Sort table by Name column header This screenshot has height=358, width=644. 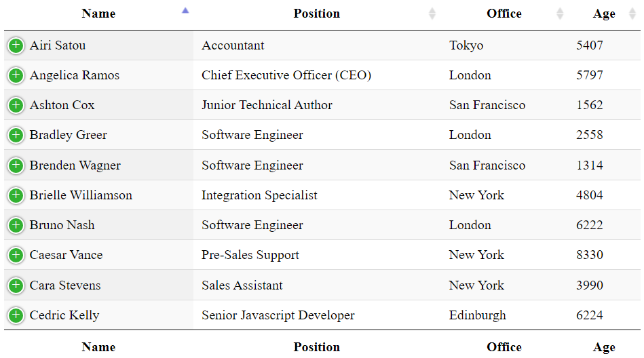pos(98,14)
